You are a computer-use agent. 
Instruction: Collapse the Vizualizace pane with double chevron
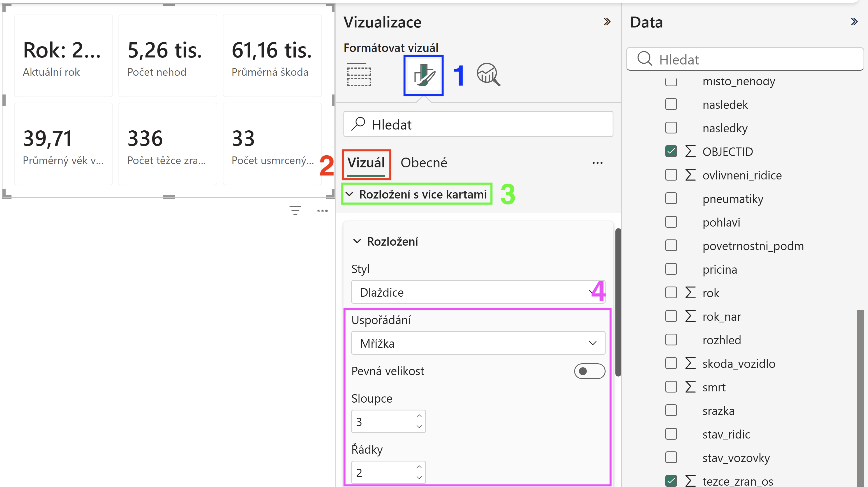click(607, 22)
